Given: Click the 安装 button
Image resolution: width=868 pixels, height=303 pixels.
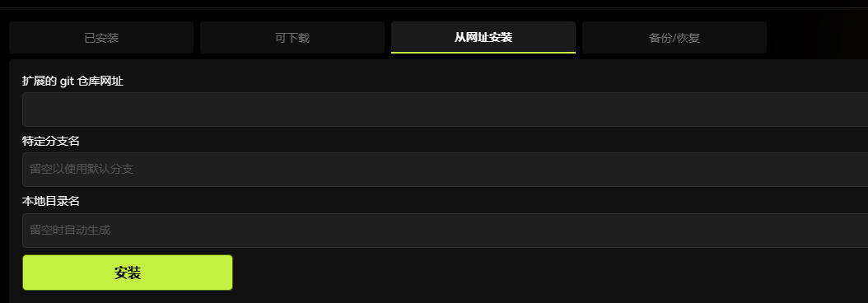Looking at the screenshot, I should click(128, 273).
